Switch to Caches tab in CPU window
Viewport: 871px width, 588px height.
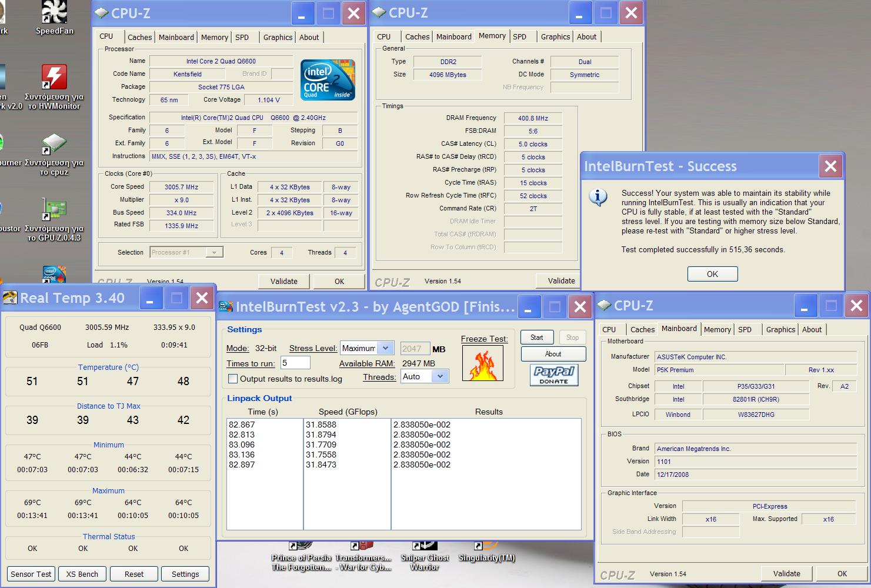pyautogui.click(x=140, y=37)
